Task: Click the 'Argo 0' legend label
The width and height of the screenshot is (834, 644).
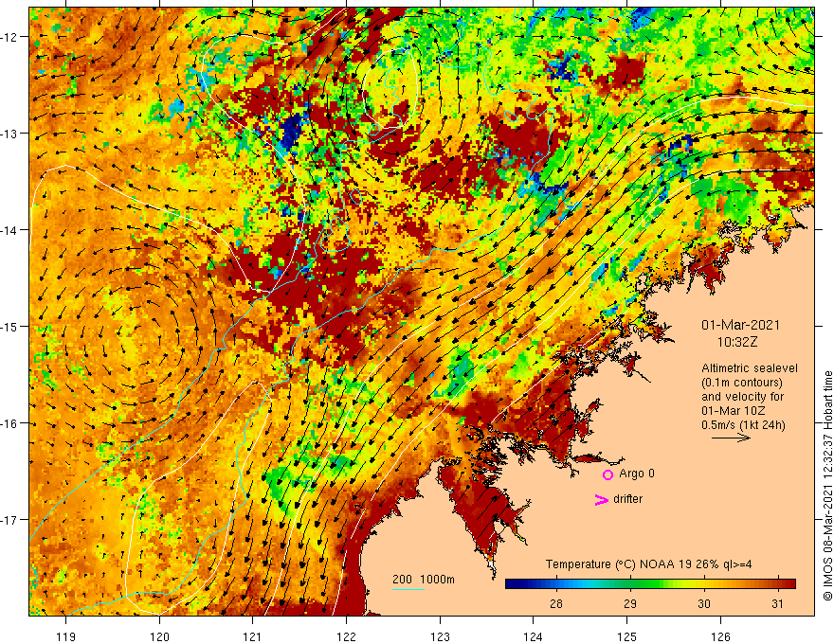Action: [x=637, y=474]
